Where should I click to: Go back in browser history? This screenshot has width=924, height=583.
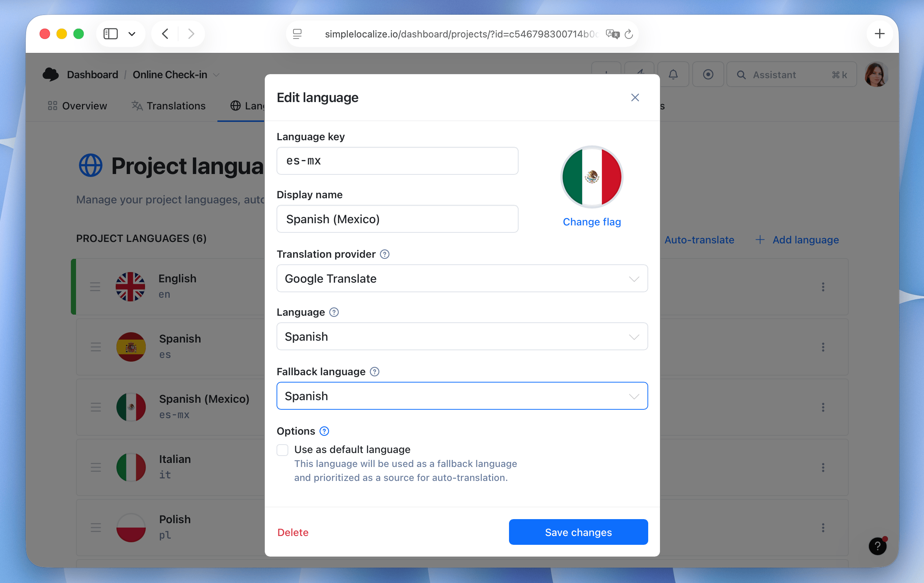[165, 34]
